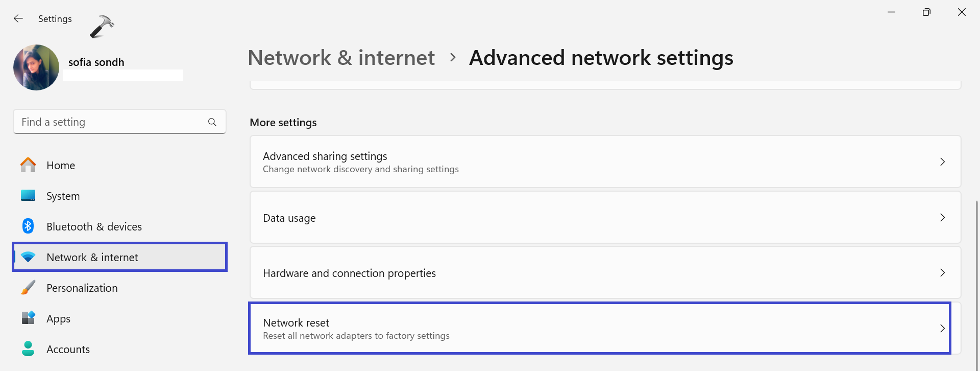Click the Personalization paintbrush icon
The width and height of the screenshot is (980, 371).
click(28, 288)
